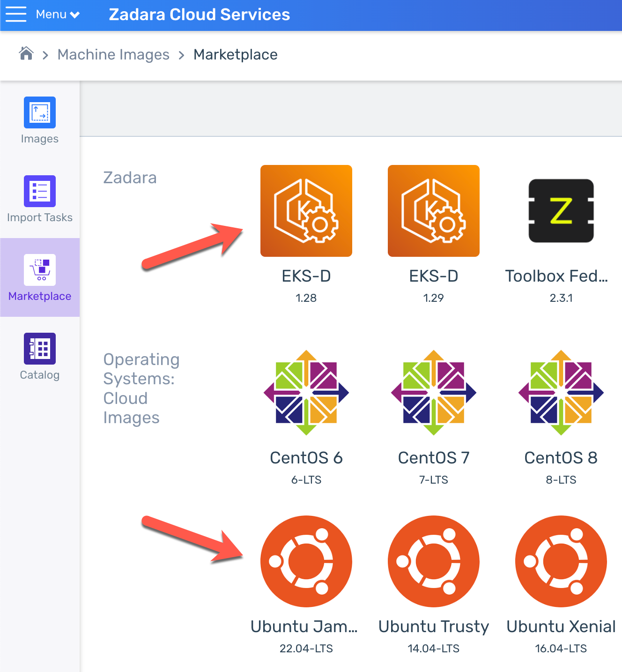Expand the Menu dropdown
Viewport: 622px width, 672px height.
pos(58,15)
